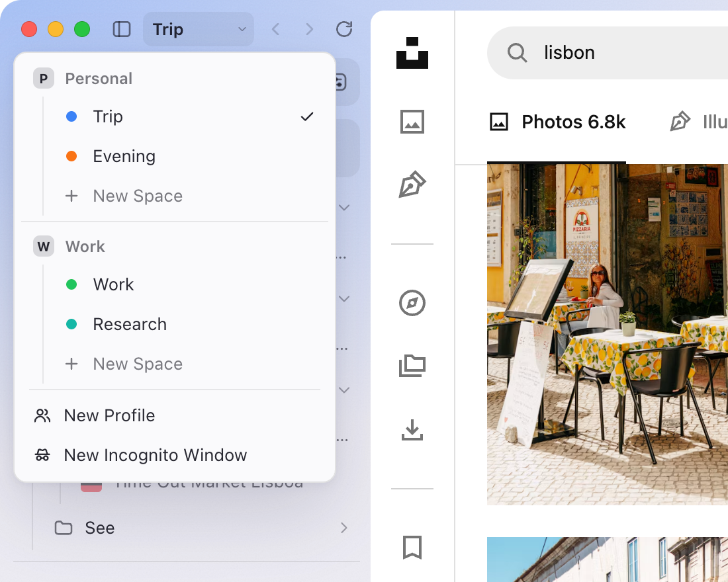Image resolution: width=728 pixels, height=582 pixels.
Task: Click the plus icon under Personal
Action: click(x=71, y=196)
